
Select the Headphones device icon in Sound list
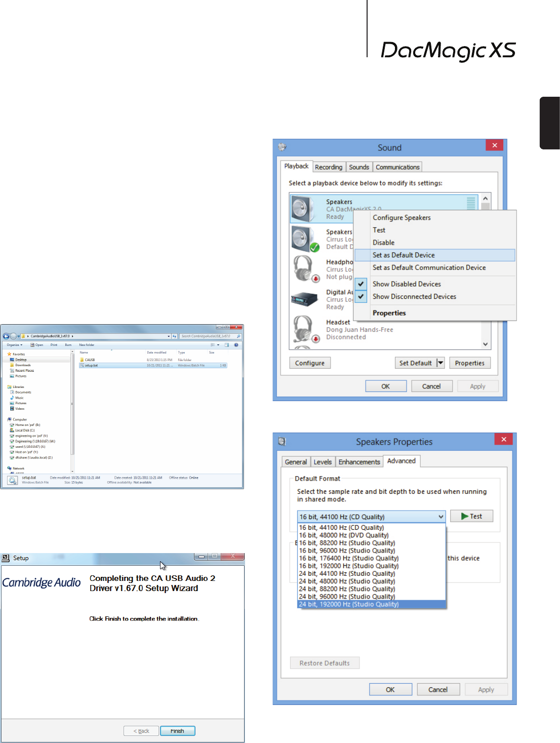305,269
